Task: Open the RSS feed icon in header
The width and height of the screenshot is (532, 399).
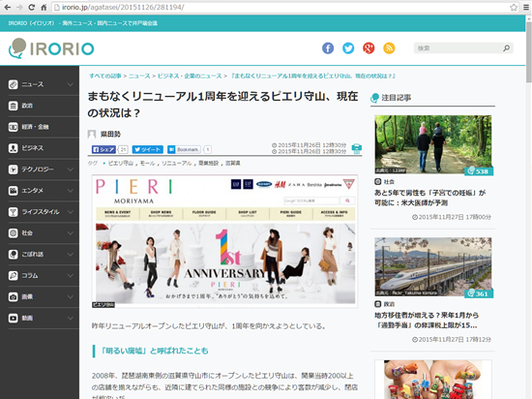Action: (389, 48)
